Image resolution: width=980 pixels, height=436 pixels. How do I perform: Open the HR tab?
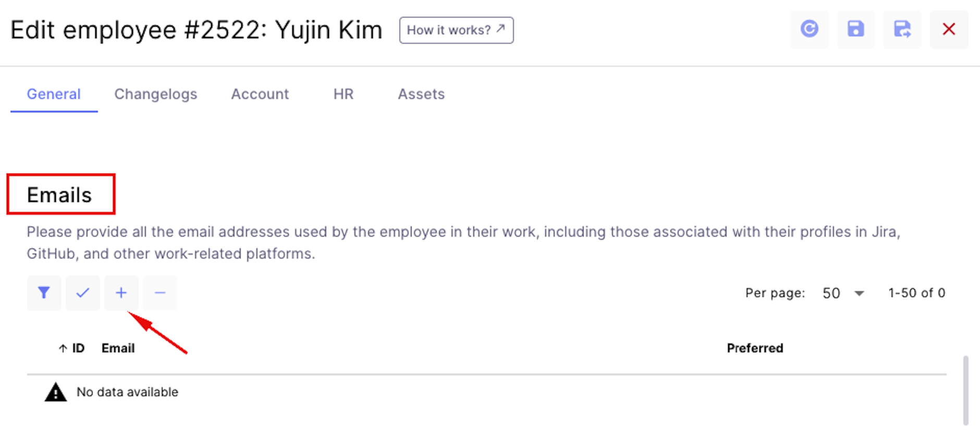[344, 94]
